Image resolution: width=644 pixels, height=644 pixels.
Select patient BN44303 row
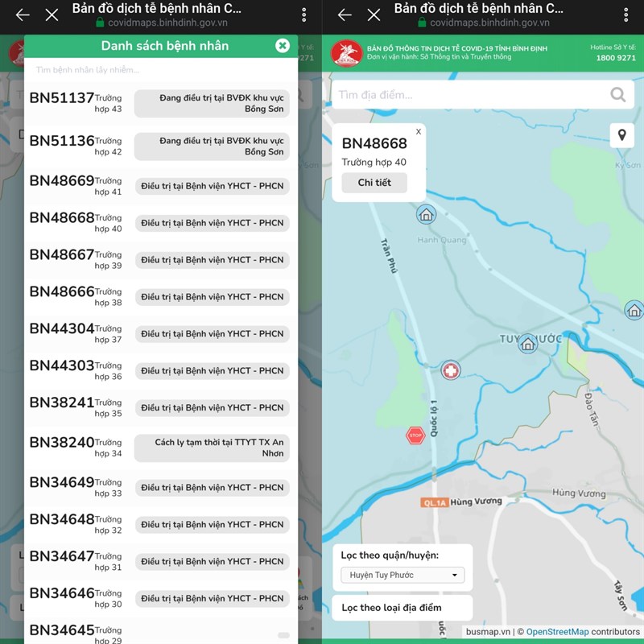160,371
